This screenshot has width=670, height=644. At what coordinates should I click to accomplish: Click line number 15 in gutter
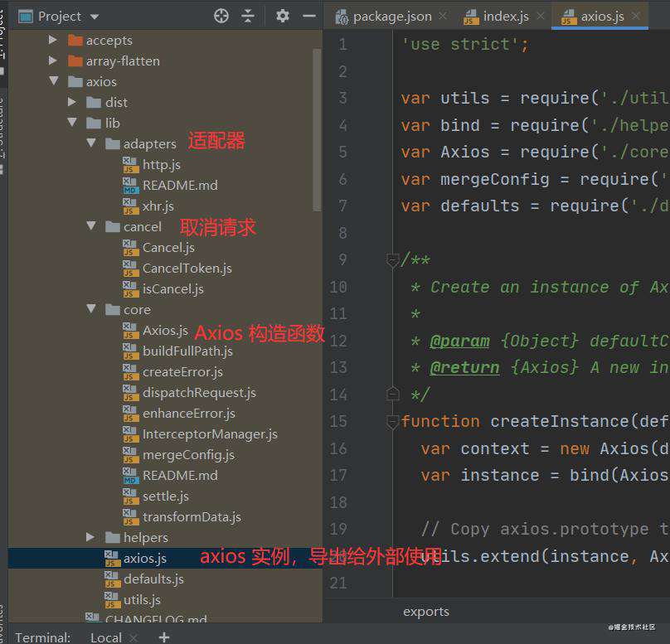click(338, 422)
